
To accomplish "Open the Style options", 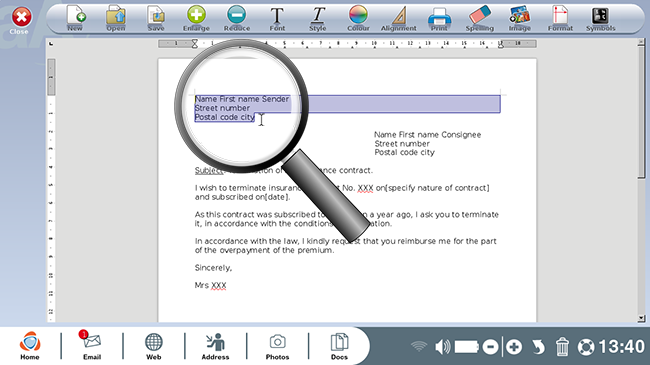I will [318, 18].
